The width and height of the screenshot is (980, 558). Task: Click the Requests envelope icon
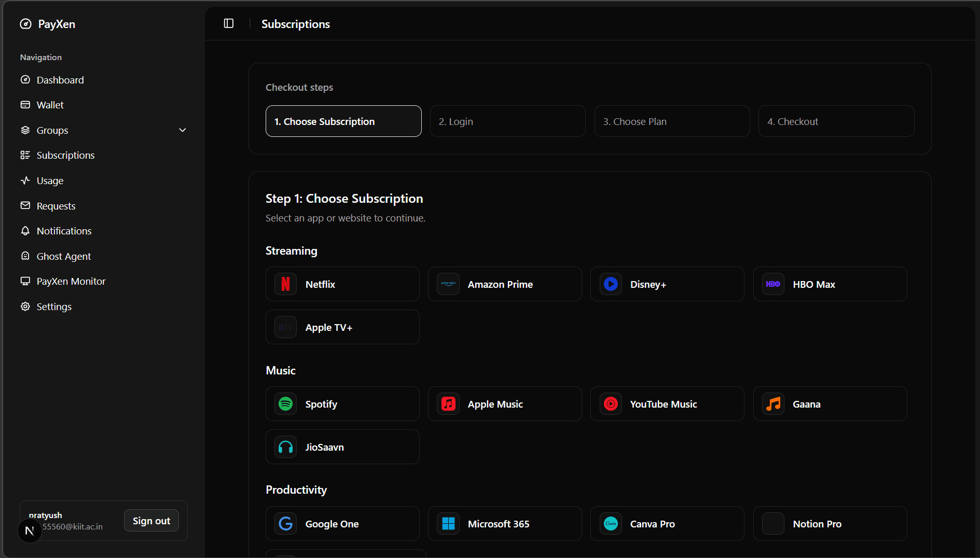(25, 205)
